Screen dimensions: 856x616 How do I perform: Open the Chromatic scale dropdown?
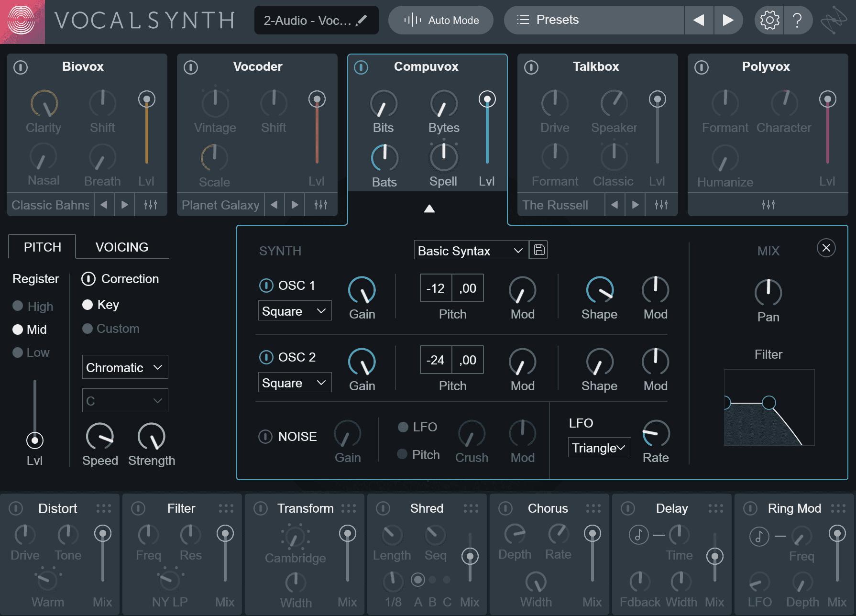coord(125,367)
